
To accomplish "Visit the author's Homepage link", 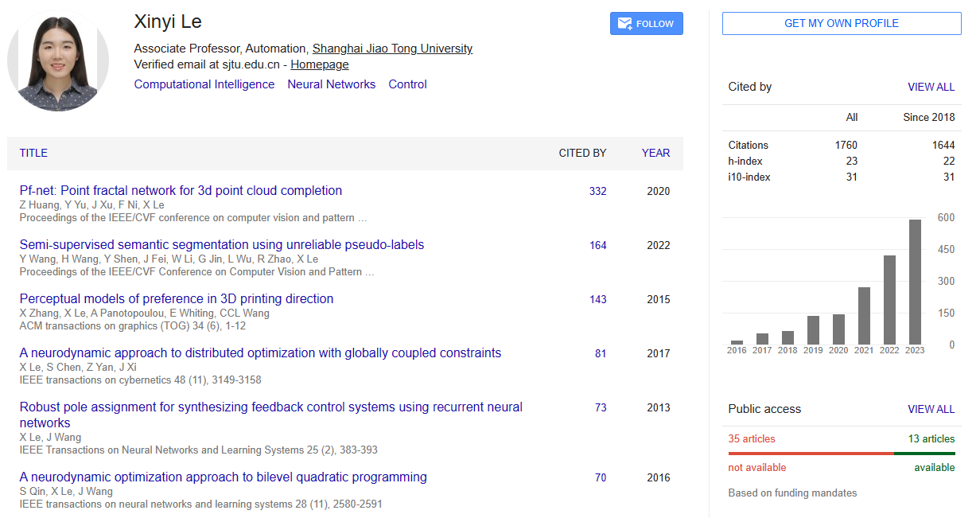I will click(319, 64).
